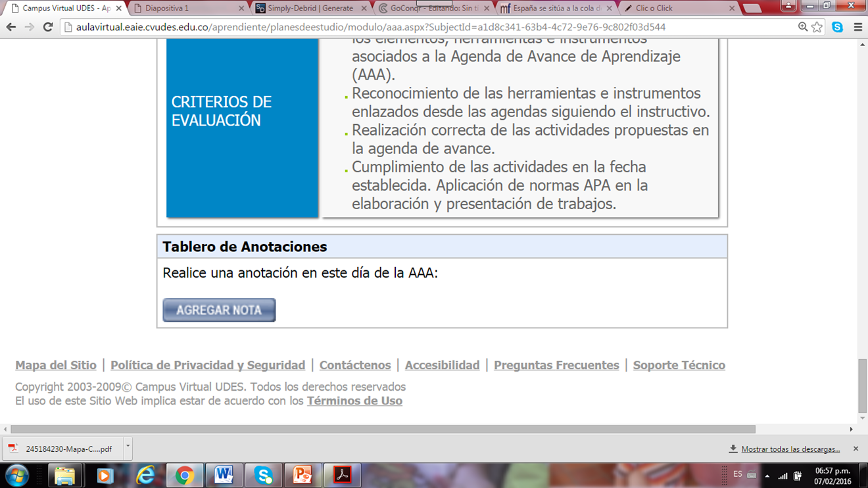Click the address bar URL field

click(427, 27)
